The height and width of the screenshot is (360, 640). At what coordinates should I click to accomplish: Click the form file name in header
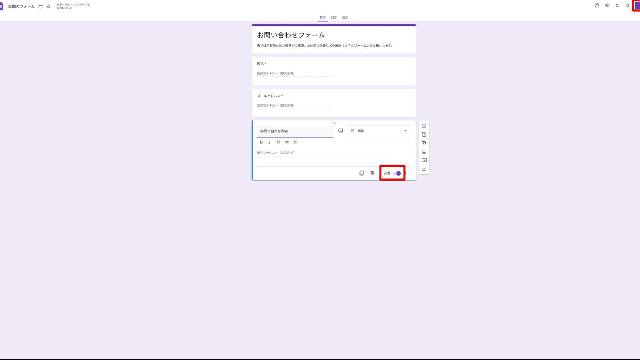(21, 7)
